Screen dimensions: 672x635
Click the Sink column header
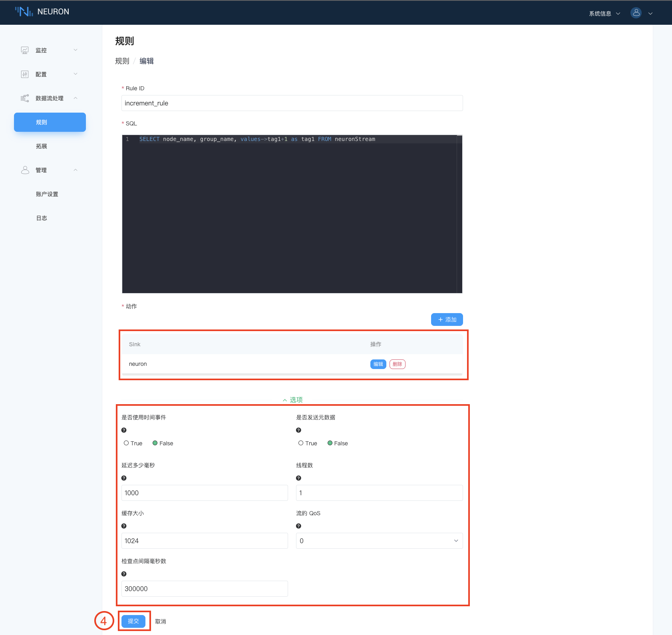(135, 344)
